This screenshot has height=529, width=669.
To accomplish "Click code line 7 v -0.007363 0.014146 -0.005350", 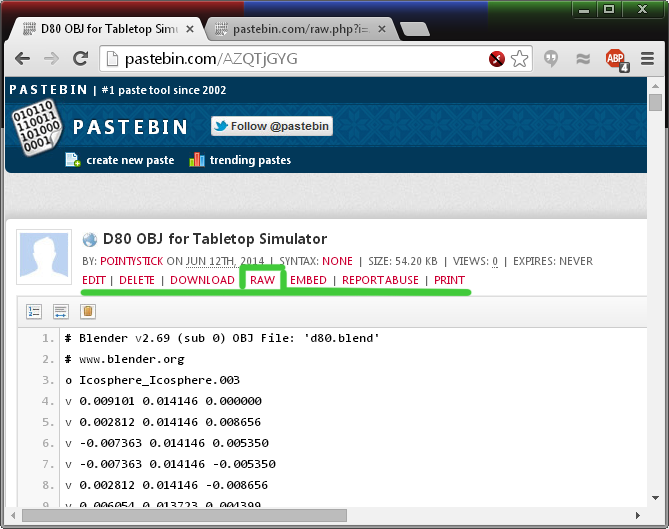I will click(x=170, y=464).
